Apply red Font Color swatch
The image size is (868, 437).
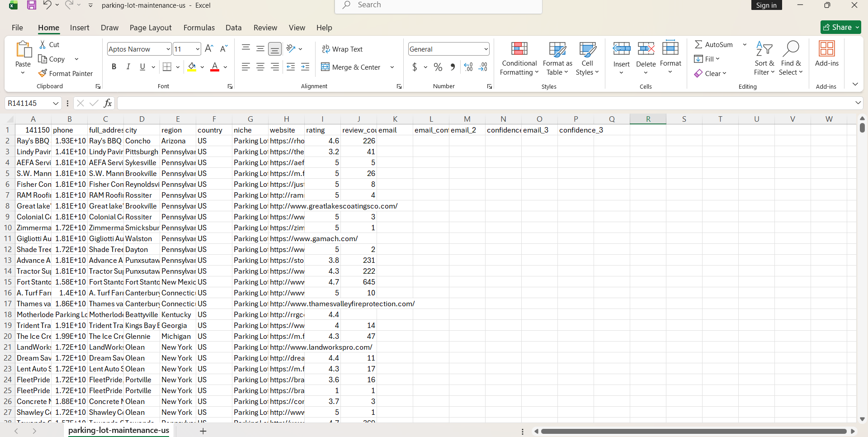click(x=215, y=67)
